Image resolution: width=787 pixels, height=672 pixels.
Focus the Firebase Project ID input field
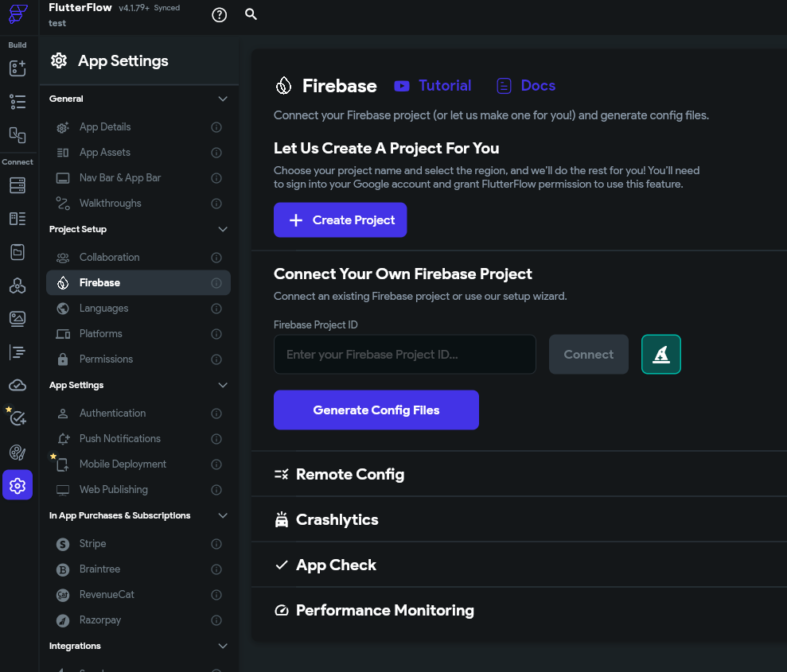404,355
